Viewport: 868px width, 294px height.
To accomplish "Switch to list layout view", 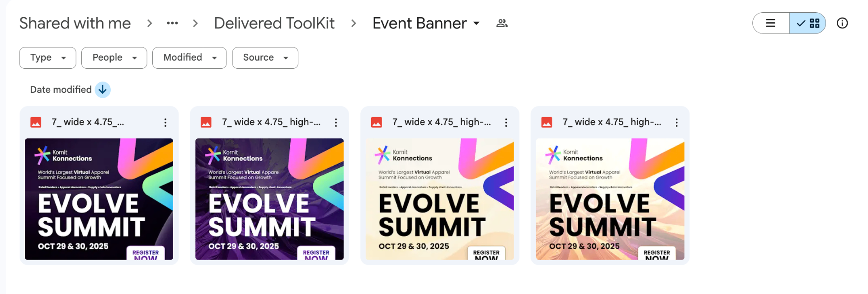I will coord(771,23).
